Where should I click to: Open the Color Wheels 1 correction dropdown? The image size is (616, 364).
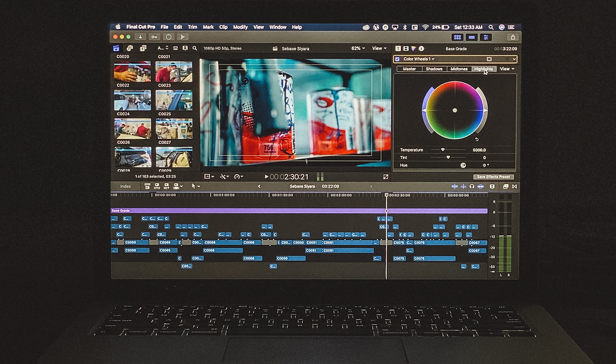(419, 59)
